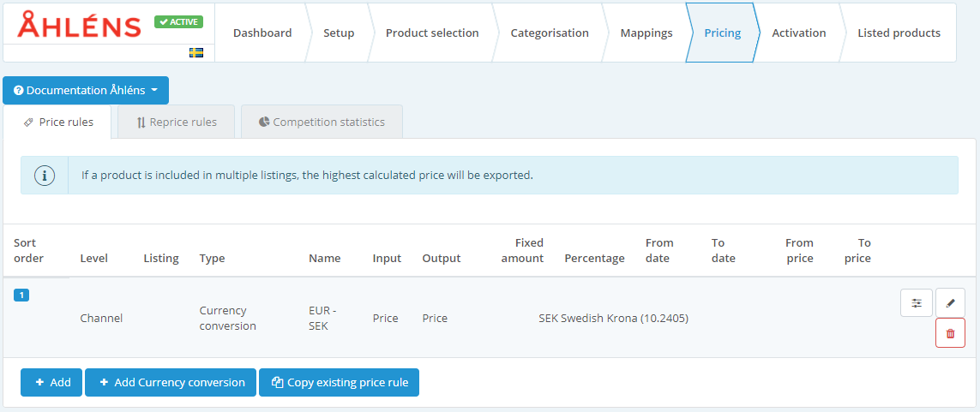Viewport: 980px width, 412px height.
Task: Open the Setup step
Action: [339, 33]
